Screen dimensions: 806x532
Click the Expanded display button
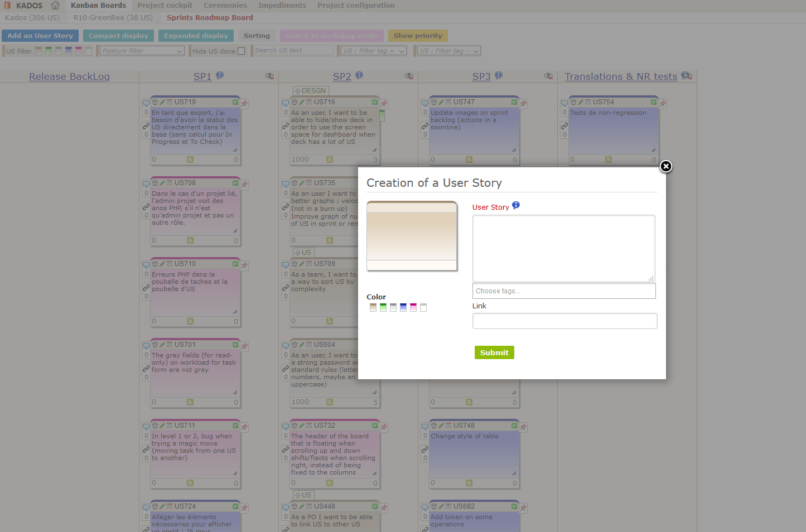pyautogui.click(x=196, y=36)
